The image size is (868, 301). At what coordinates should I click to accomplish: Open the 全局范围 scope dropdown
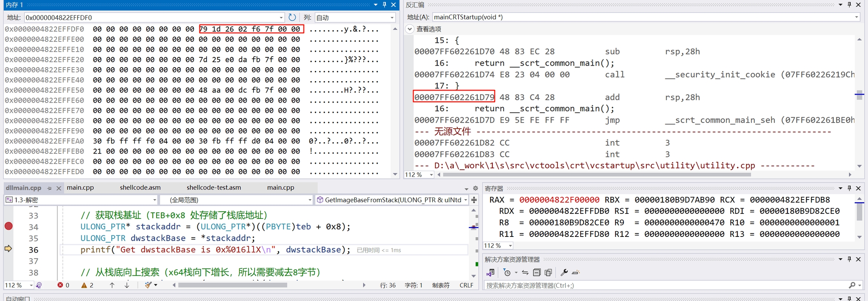pyautogui.click(x=310, y=200)
